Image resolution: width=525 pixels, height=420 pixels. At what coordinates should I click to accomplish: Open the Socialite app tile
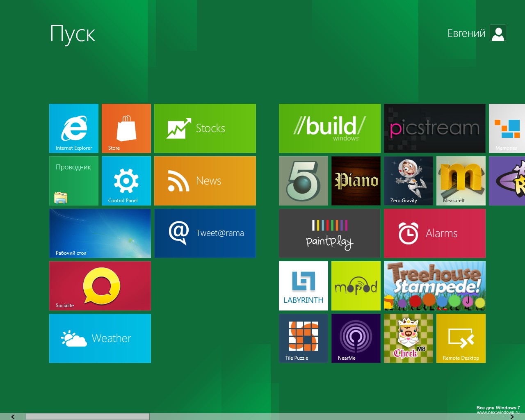(100, 286)
